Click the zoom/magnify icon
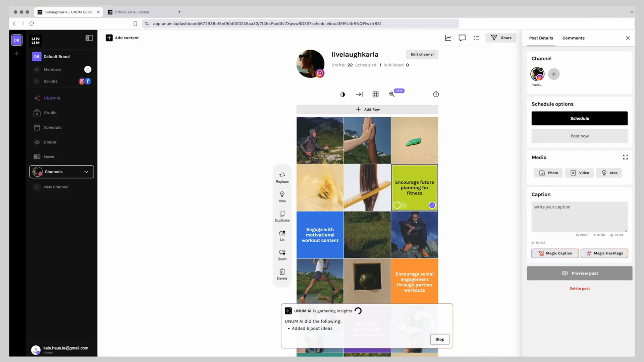644x362 pixels. 392,94
